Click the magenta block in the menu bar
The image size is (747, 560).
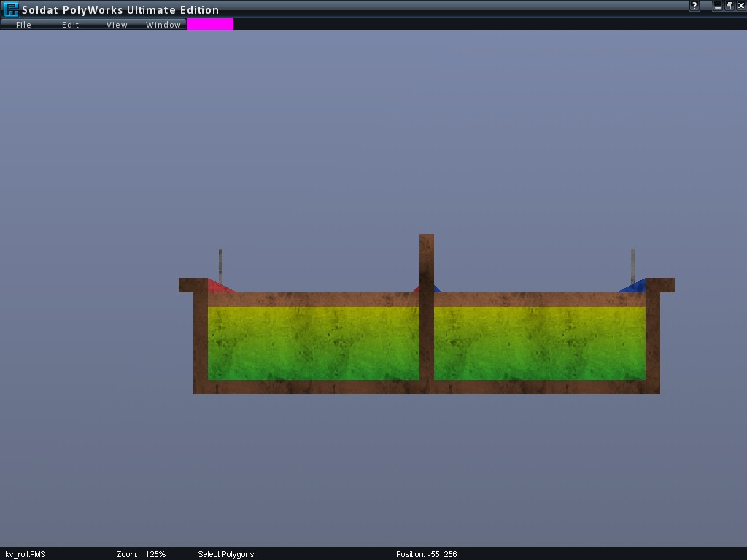click(x=210, y=24)
